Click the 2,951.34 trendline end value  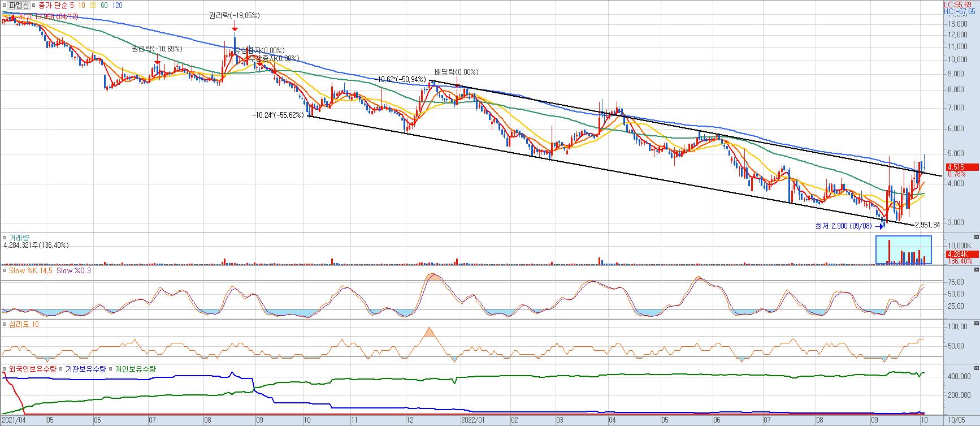point(927,225)
